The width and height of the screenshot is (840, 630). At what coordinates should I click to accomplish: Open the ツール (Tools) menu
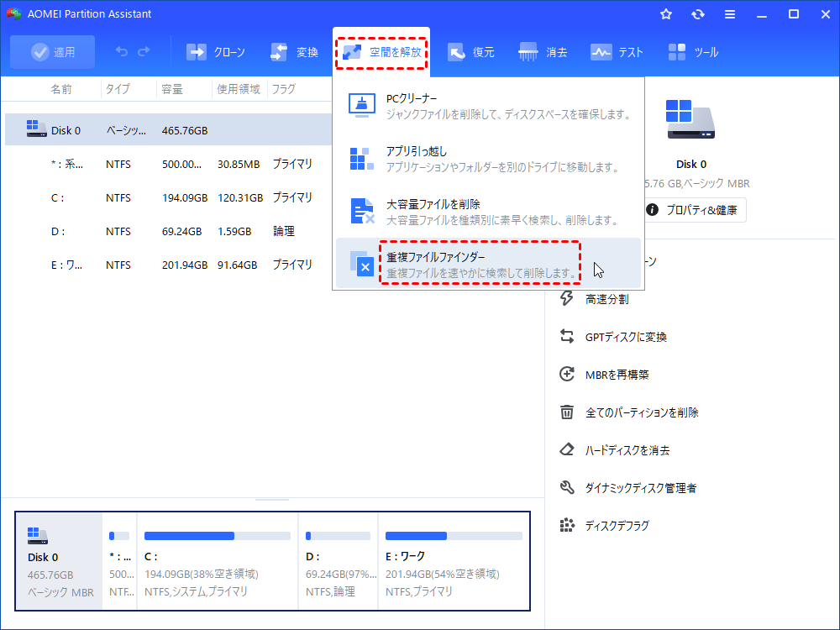pos(693,52)
